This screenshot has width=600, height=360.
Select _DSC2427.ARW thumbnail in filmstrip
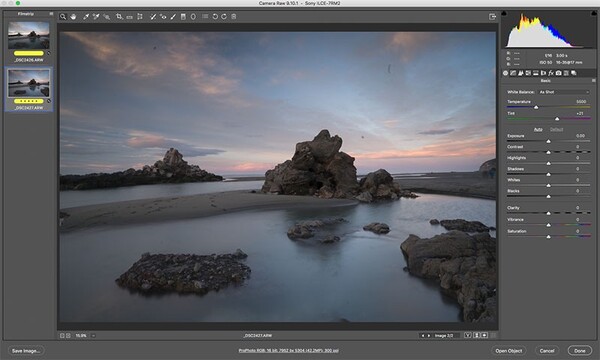tap(29, 83)
